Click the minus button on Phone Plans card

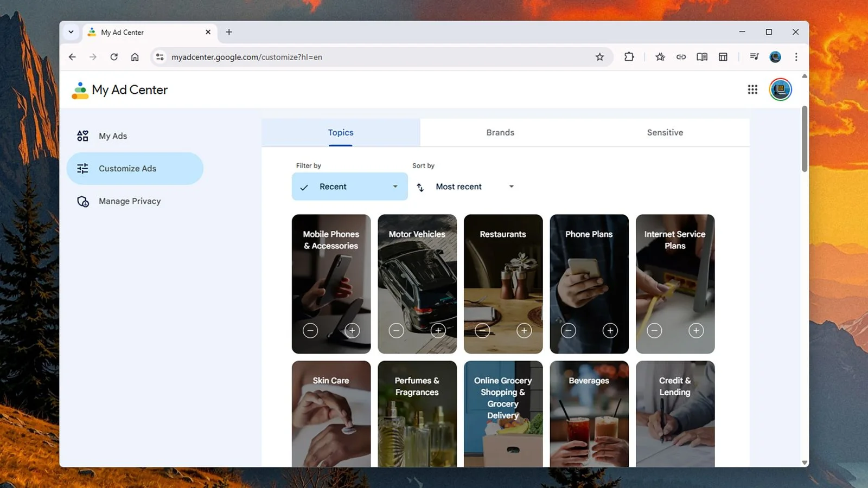tap(569, 330)
